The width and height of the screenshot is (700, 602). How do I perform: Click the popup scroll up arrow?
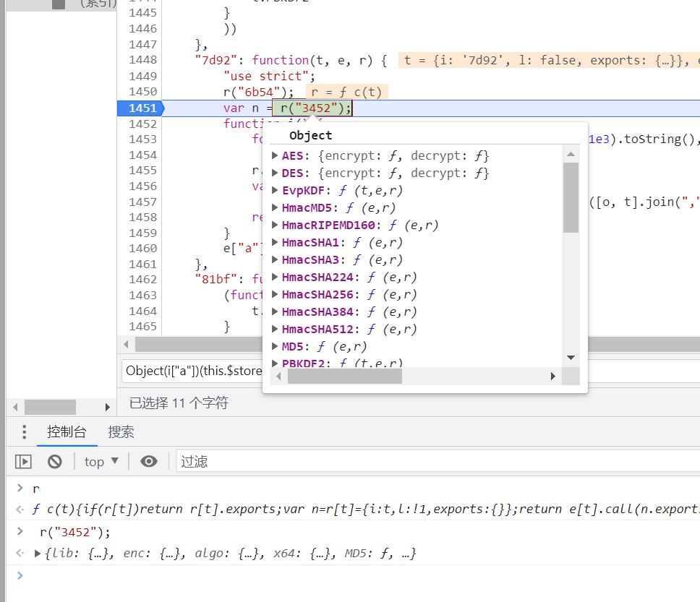pos(571,153)
